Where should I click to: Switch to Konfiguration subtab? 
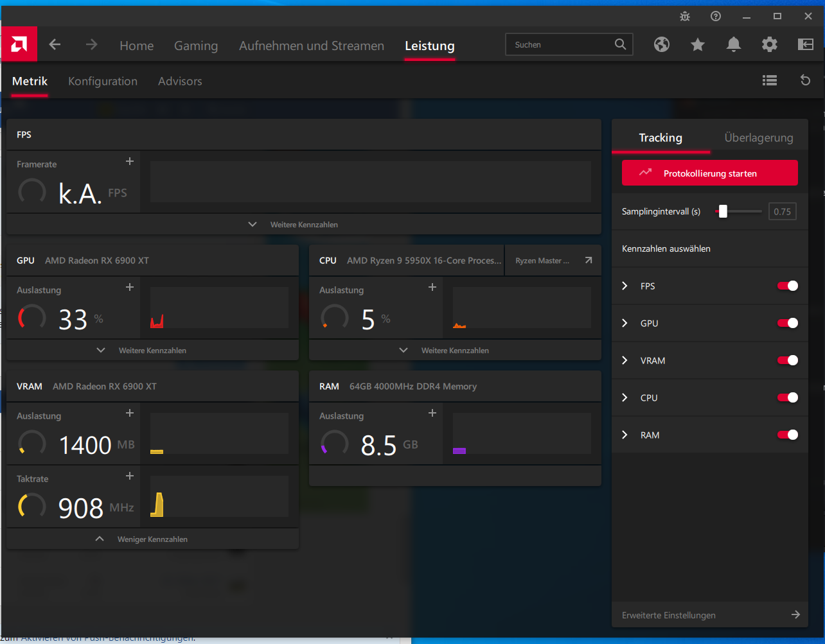103,81
